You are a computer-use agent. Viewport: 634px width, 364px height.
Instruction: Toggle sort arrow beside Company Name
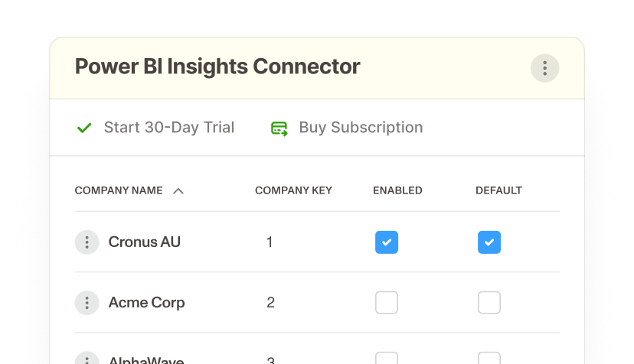pos(178,190)
